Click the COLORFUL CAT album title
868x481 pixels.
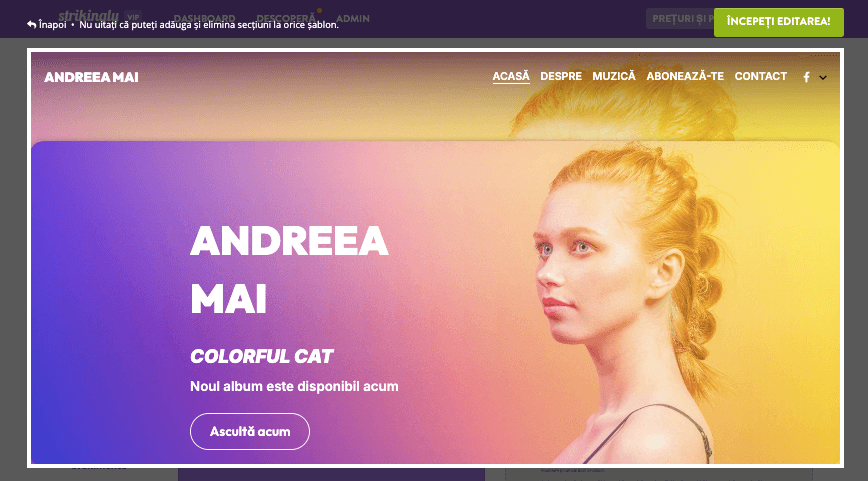pos(261,356)
